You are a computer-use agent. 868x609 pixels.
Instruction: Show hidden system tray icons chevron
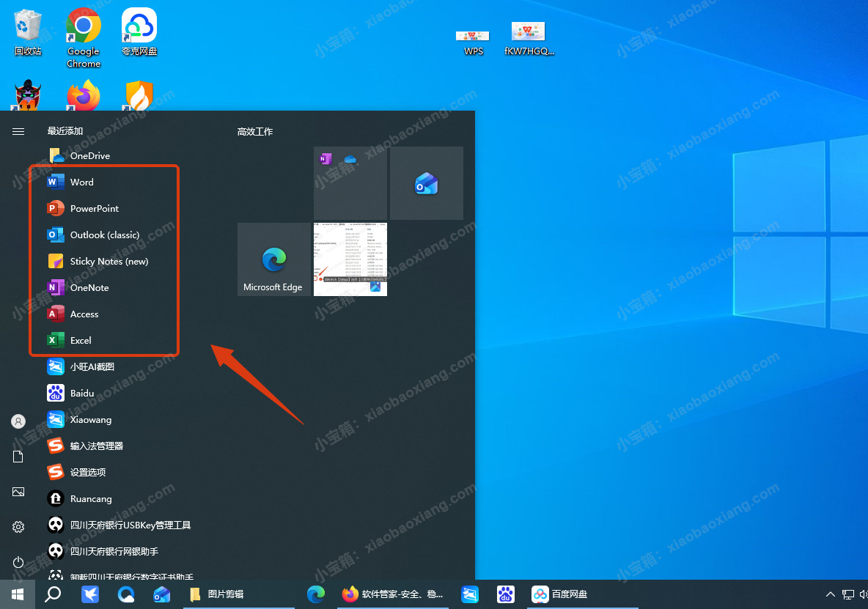point(830,594)
